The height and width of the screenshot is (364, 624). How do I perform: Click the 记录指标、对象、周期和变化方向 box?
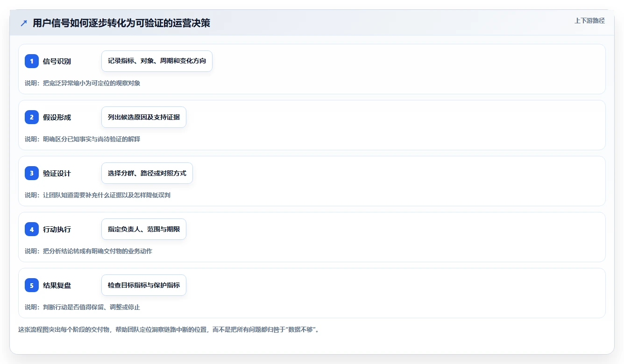[x=157, y=61]
